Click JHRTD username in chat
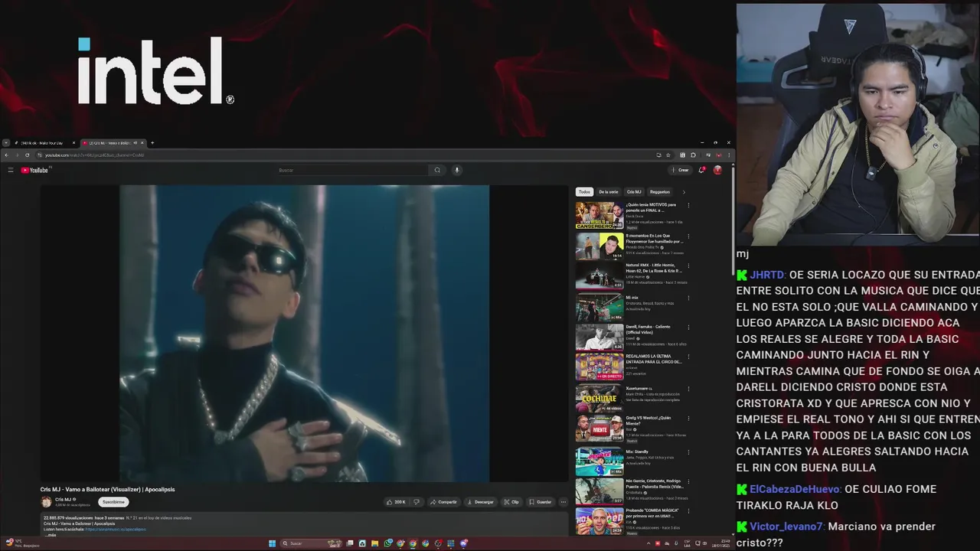The width and height of the screenshot is (980, 551). coord(767,275)
